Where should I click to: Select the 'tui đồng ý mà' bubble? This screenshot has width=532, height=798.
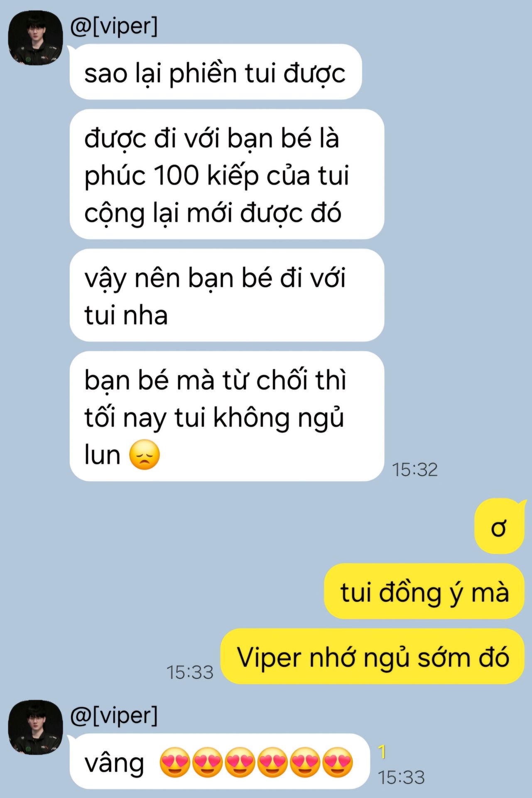pos(424,591)
